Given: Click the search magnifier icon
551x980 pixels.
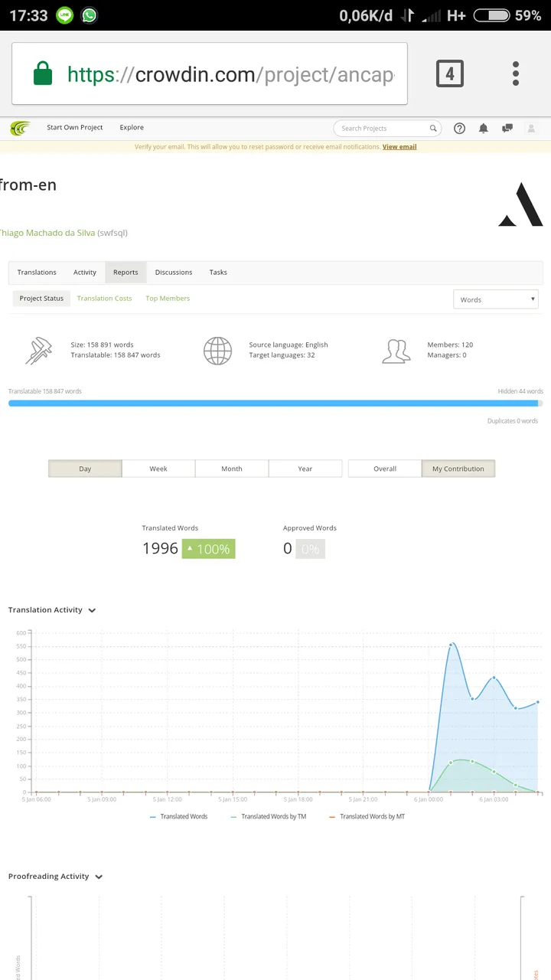Looking at the screenshot, I should (x=433, y=128).
